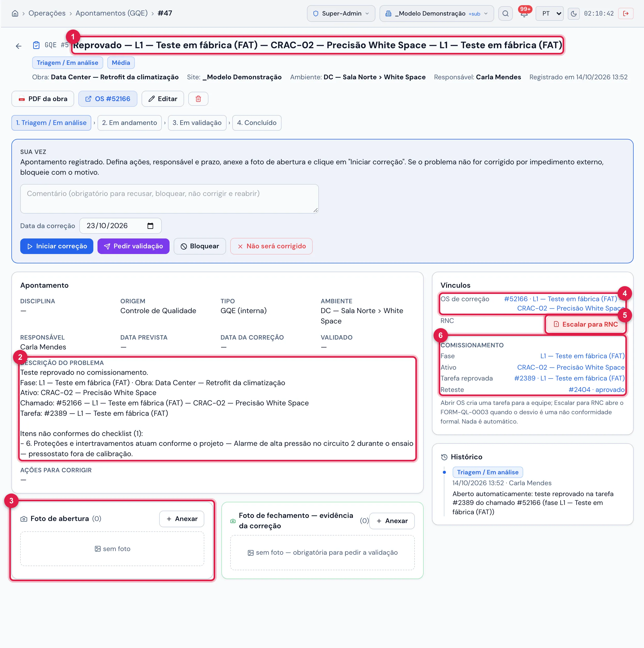The image size is (644, 648).
Task: Open the Super-Admin role dropdown
Action: (341, 13)
